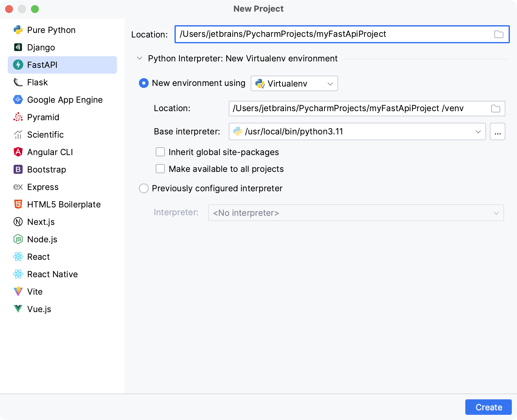
Task: Select 'Previously configured interpreter' radio button
Action: point(144,188)
